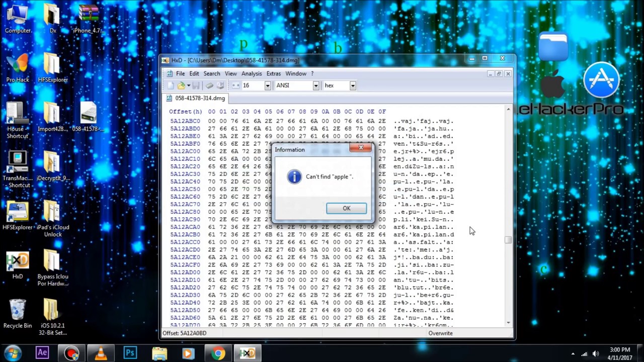Open the File menu in HxD

(180, 73)
